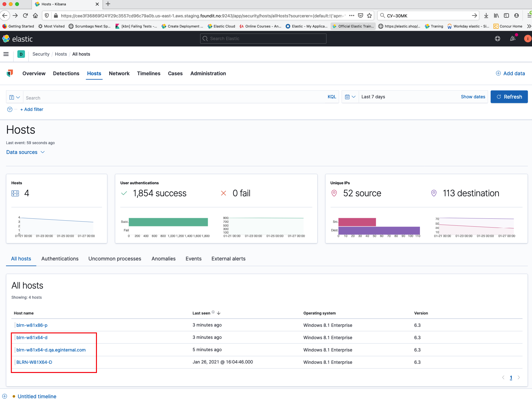Click + Add filter
Screen dimensions: 532x403
pos(32,109)
